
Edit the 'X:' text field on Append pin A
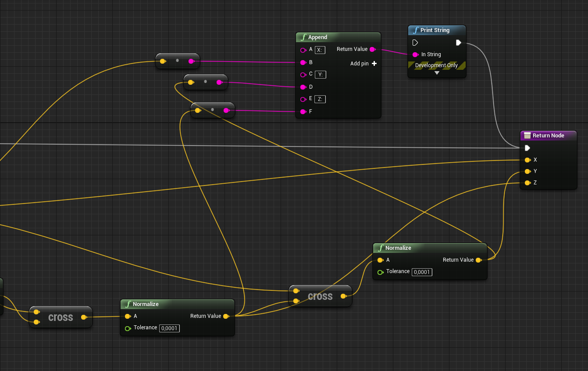click(320, 50)
